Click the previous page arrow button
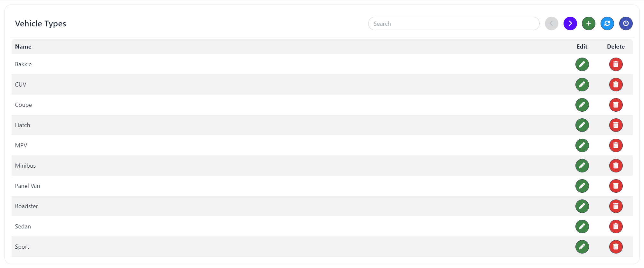This screenshot has height=268, width=644. point(551,23)
